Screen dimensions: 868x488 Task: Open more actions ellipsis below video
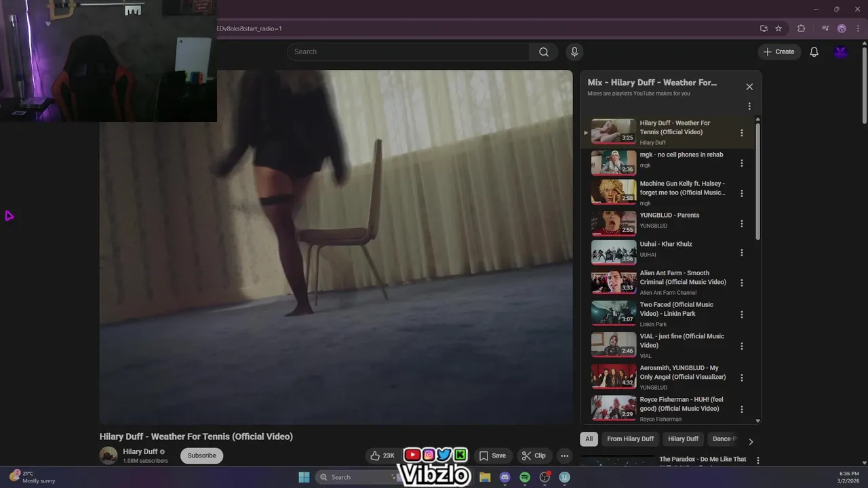[x=564, y=456]
